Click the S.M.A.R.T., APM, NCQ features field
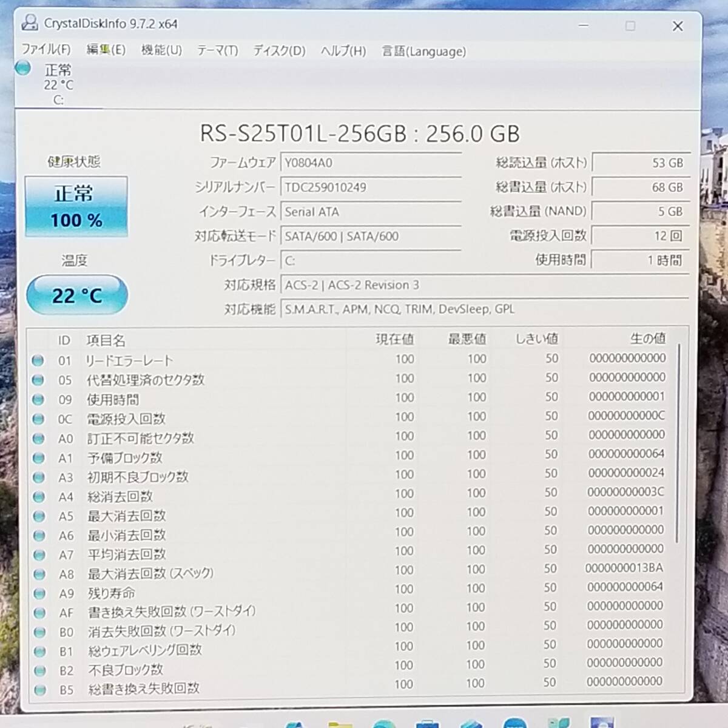728x728 pixels. point(485,309)
